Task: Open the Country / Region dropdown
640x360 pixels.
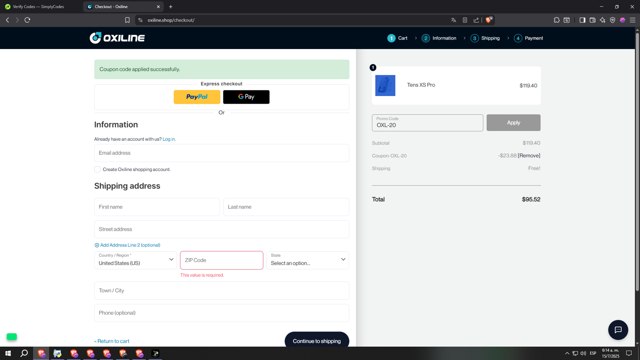Action: [136, 260]
